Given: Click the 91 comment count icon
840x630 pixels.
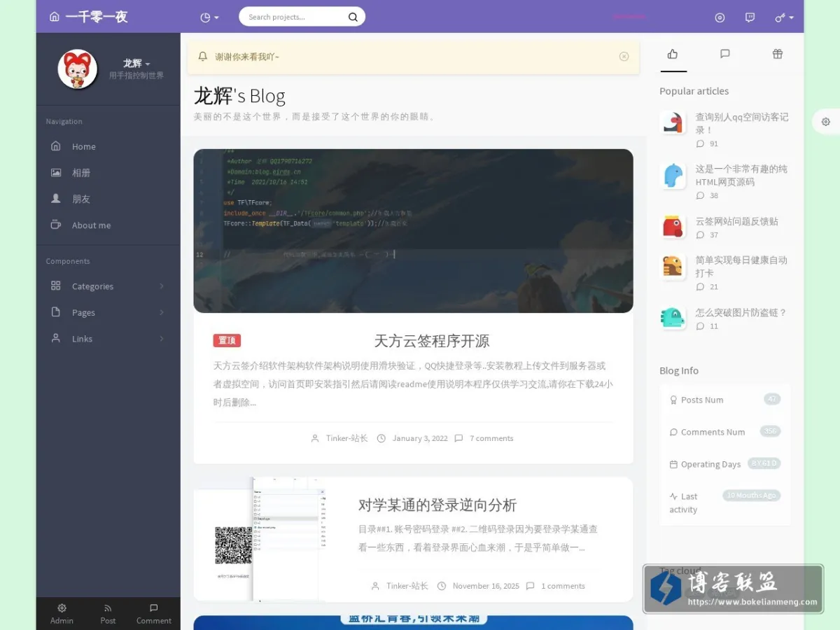Looking at the screenshot, I should [700, 143].
